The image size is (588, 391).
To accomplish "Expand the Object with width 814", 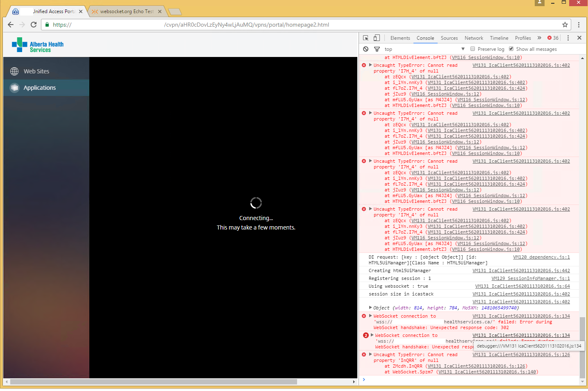I will click(370, 307).
